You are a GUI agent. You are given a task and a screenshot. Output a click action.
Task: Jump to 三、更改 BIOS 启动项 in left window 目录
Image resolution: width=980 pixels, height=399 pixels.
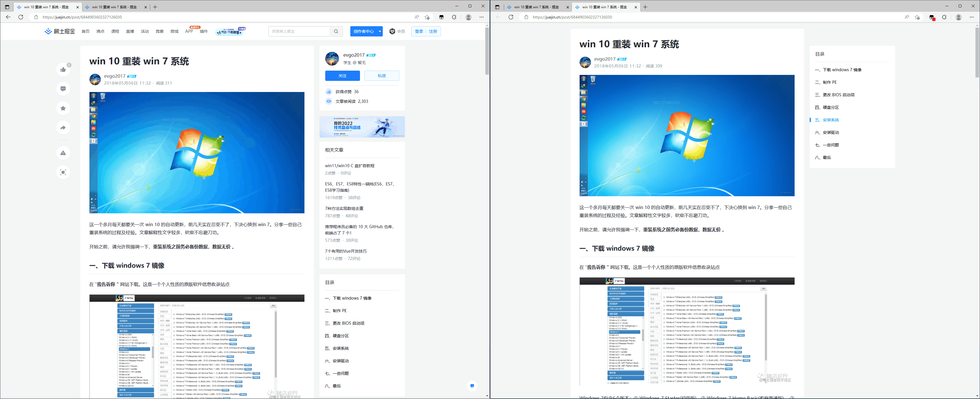click(344, 323)
